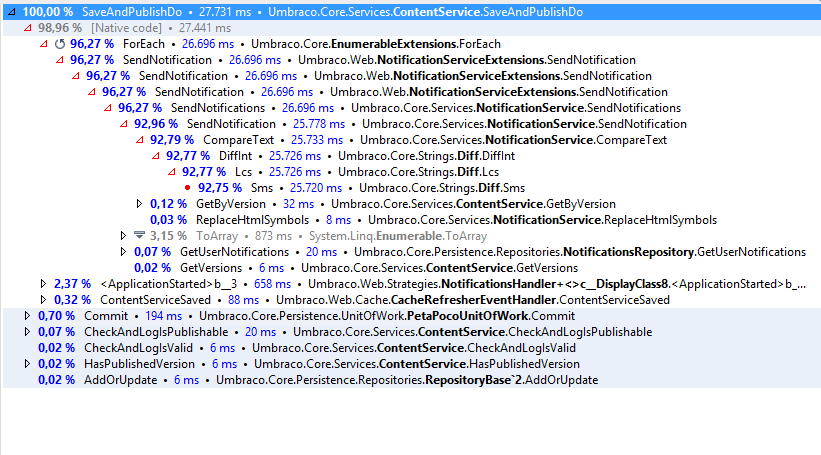
Task: Click the 100,00 % root percentage
Action: tap(48, 12)
